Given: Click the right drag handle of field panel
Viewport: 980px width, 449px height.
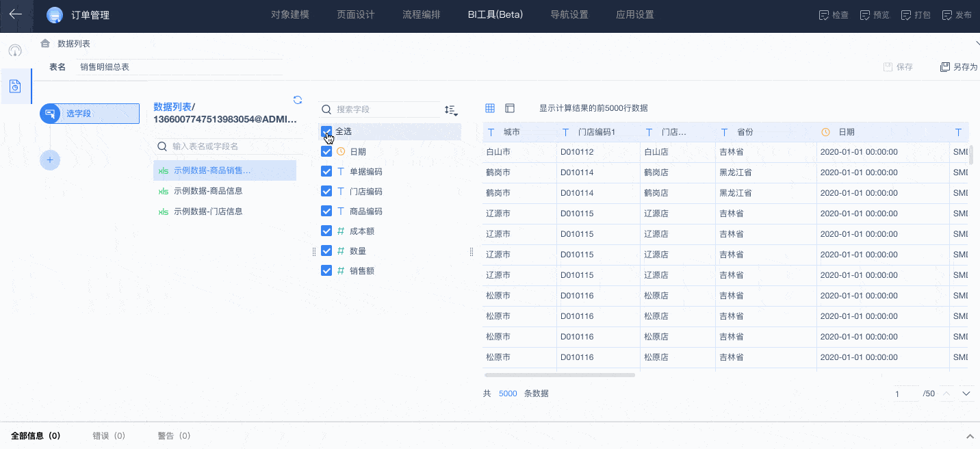Looking at the screenshot, I should [x=472, y=252].
